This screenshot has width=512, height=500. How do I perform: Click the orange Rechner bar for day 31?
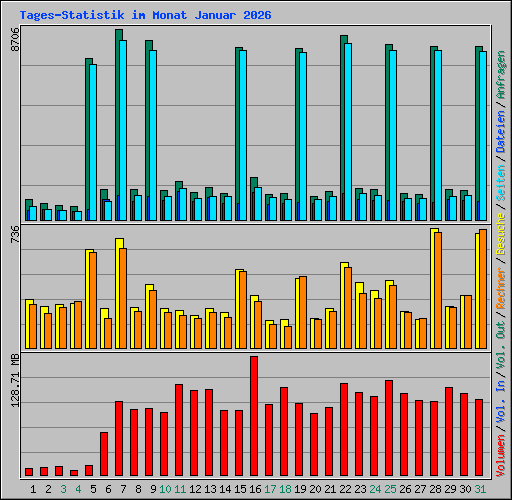coord(483,289)
